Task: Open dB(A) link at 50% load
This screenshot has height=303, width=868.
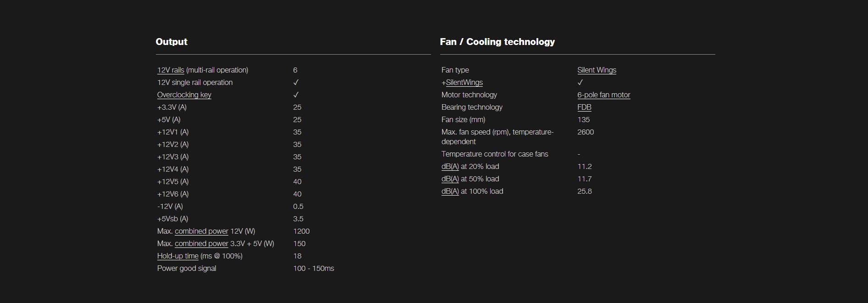Action: (x=450, y=179)
